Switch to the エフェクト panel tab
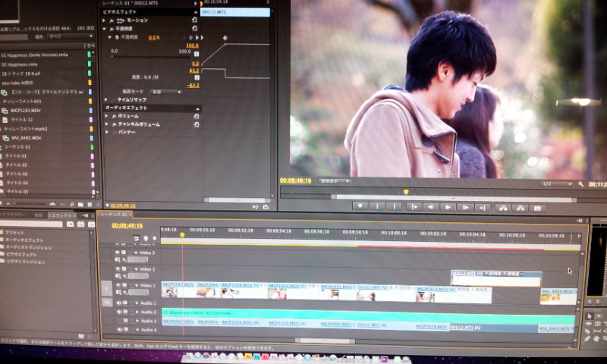The image size is (607, 364). pyautogui.click(x=61, y=215)
